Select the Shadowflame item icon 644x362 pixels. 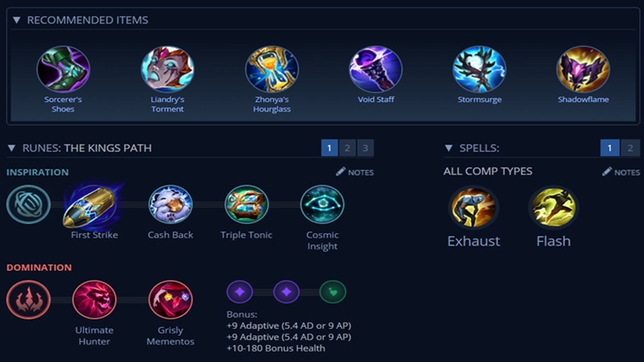point(583,69)
